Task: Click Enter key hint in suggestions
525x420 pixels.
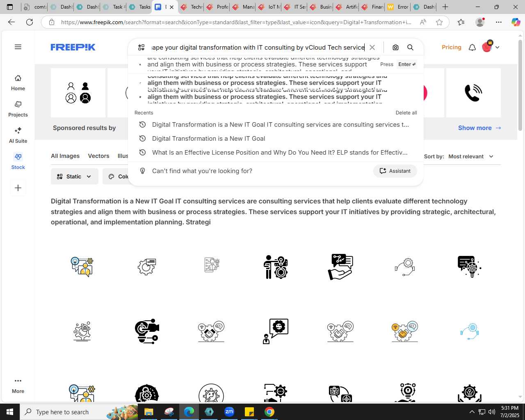Action: (407, 64)
